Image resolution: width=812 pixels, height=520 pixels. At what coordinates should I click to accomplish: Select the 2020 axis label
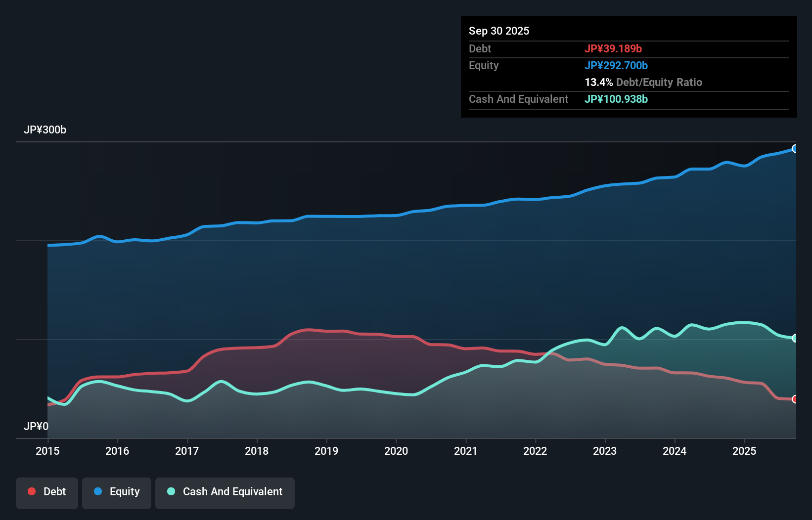pyautogui.click(x=396, y=451)
